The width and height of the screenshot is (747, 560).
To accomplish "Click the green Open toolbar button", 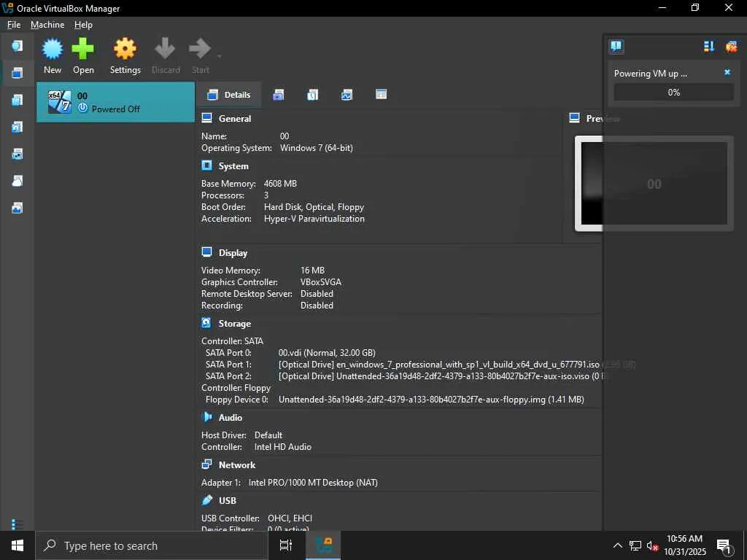I will pos(83,55).
